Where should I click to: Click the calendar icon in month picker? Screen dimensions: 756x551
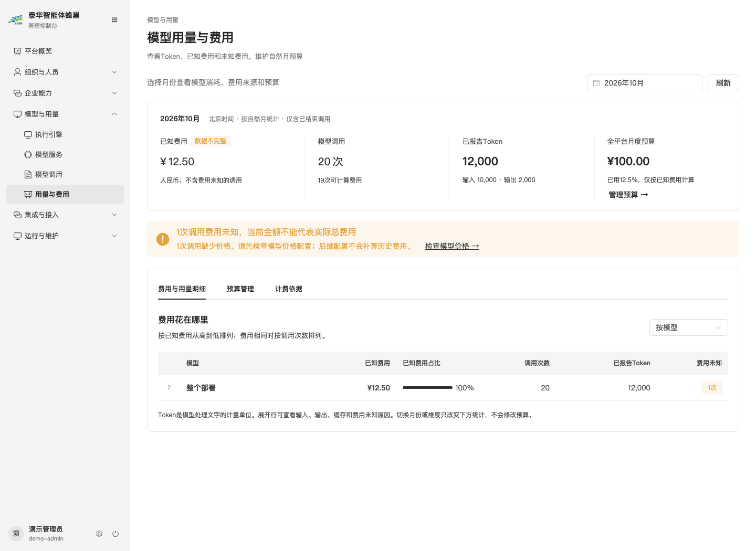point(596,83)
